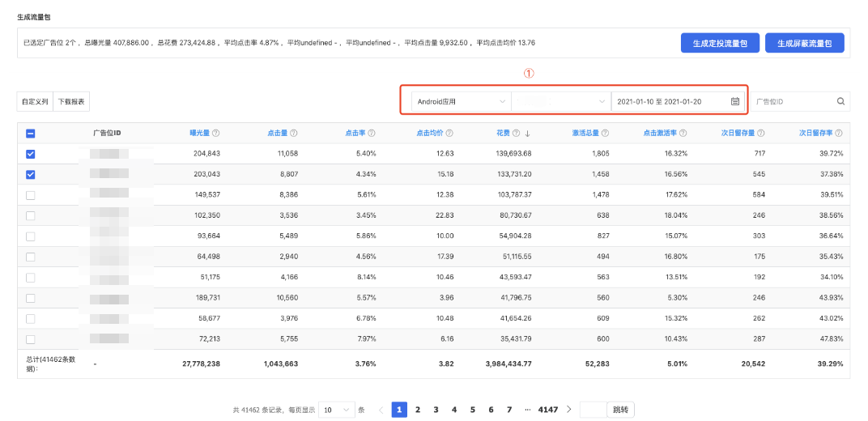Click the pagination ellipsis to skip pages
The image size is (868, 421).
pyautogui.click(x=528, y=410)
